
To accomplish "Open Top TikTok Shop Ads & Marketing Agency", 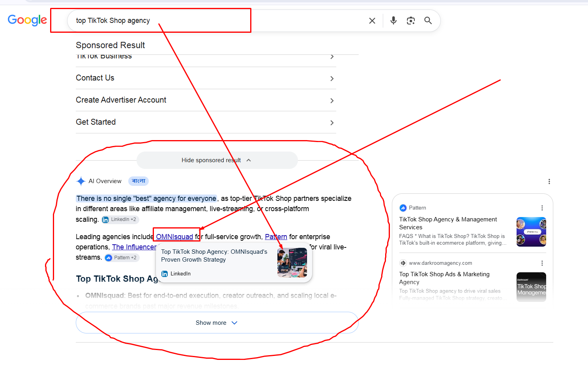I will [444, 278].
